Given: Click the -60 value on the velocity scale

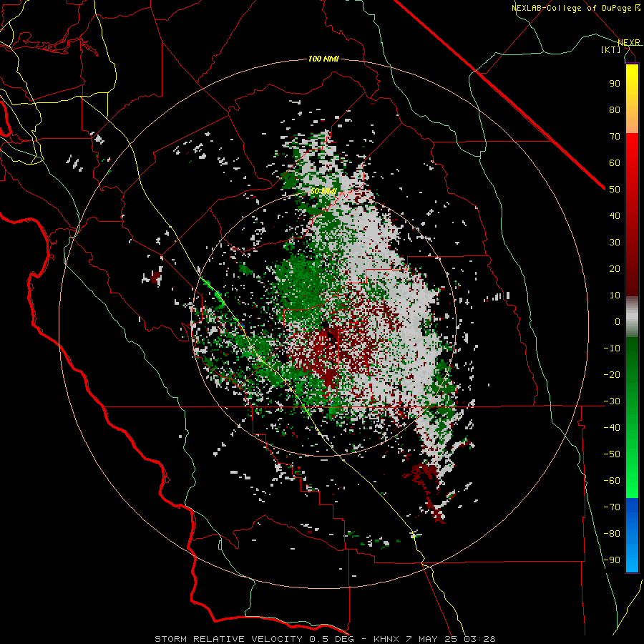Looking at the screenshot, I should [612, 481].
